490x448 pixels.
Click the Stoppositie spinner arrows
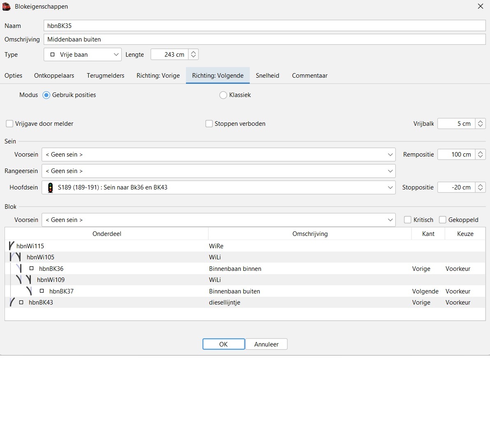(x=480, y=187)
